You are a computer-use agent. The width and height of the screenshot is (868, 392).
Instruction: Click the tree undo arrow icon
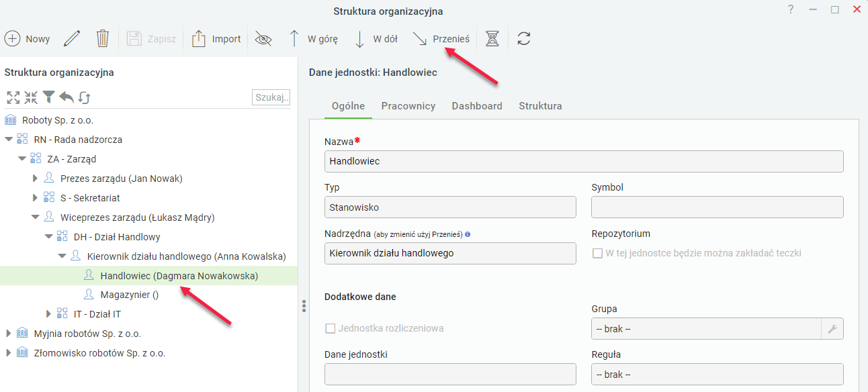66,97
